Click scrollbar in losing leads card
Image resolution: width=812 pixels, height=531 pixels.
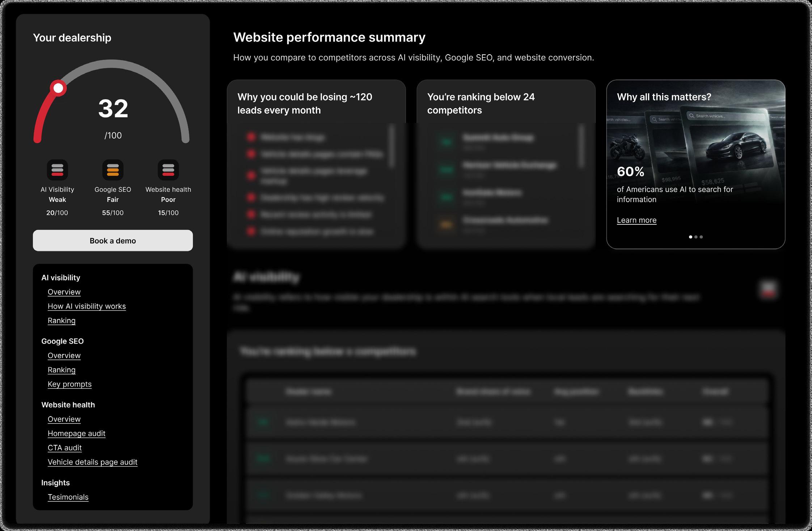coord(392,146)
